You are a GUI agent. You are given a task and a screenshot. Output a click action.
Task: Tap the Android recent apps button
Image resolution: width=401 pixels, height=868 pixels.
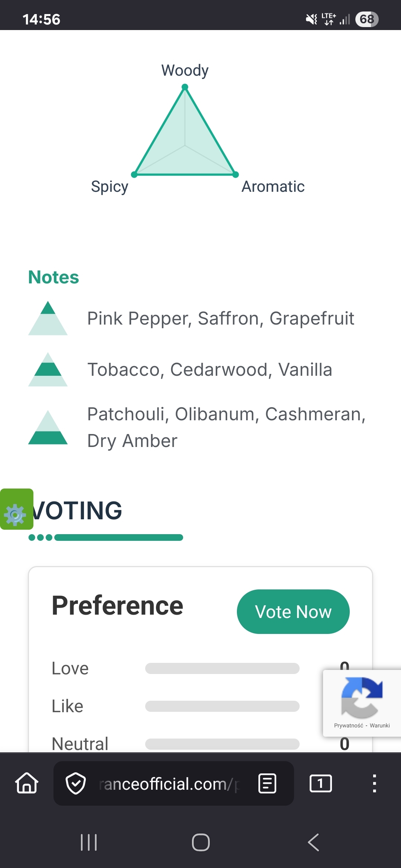coord(89,842)
